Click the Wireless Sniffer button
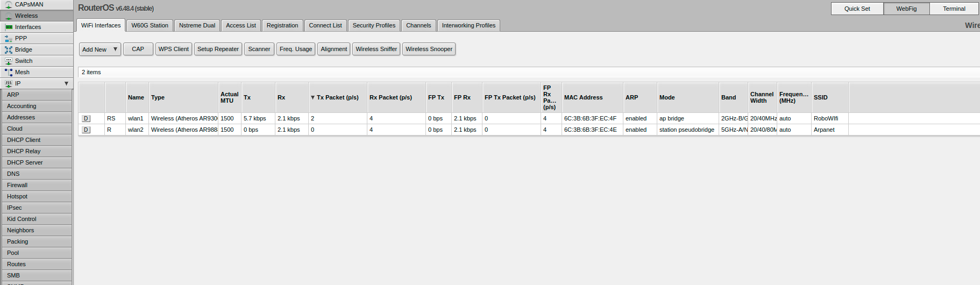This screenshot has width=980, height=285. coord(376,49)
